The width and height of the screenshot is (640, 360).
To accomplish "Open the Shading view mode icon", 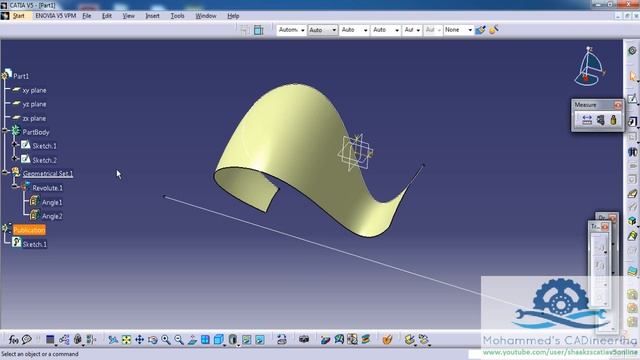I will tap(233, 340).
